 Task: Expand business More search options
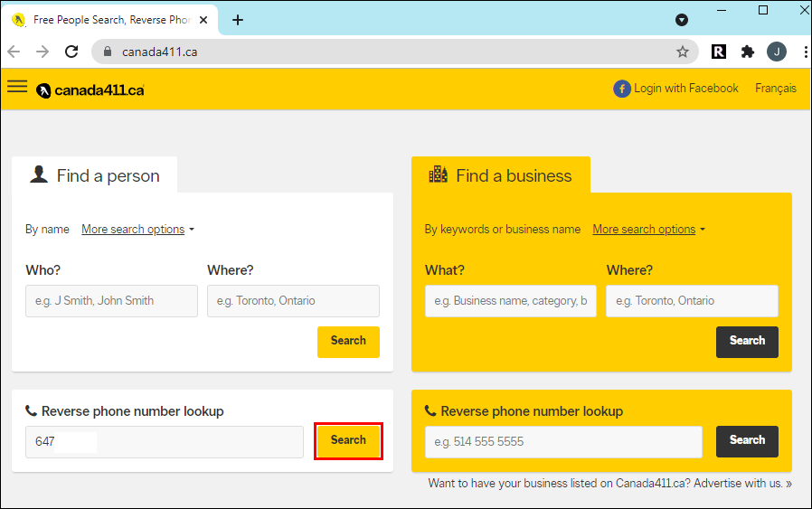[649, 229]
